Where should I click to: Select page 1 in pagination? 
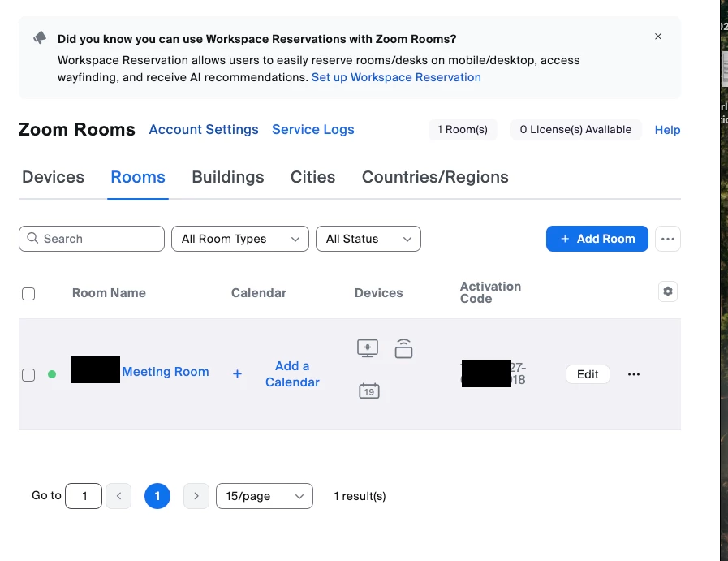click(x=157, y=496)
